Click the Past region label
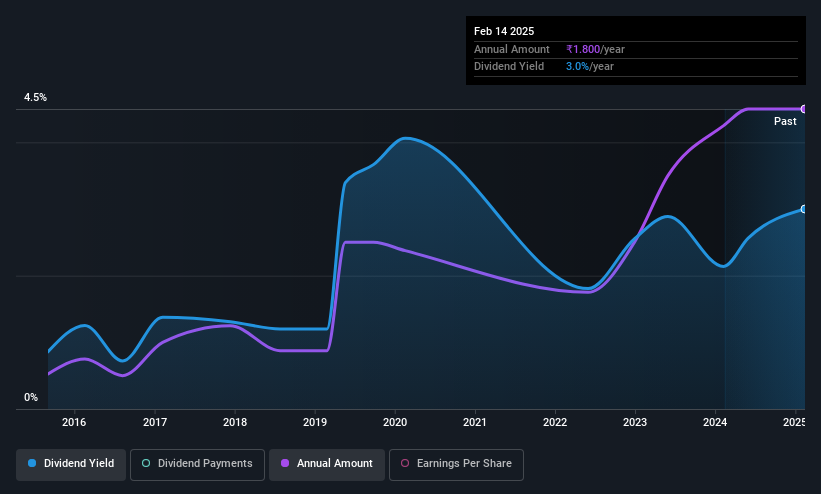The height and width of the screenshot is (494, 821). click(x=785, y=122)
